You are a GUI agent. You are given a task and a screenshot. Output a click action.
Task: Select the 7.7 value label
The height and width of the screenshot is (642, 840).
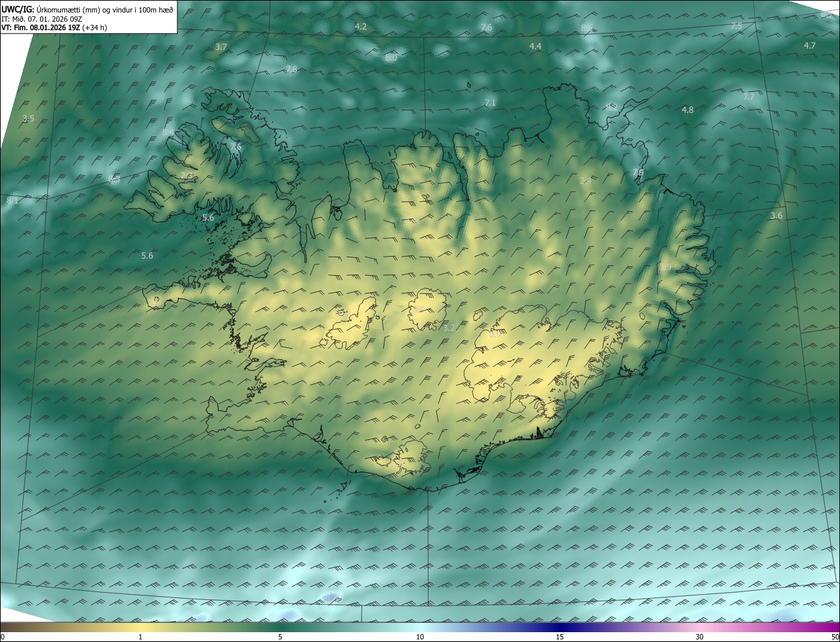click(749, 96)
